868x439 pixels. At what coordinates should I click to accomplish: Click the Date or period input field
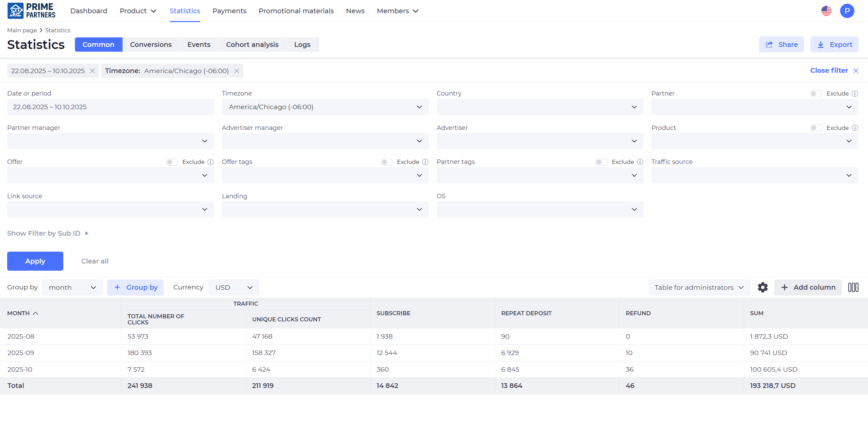point(110,107)
